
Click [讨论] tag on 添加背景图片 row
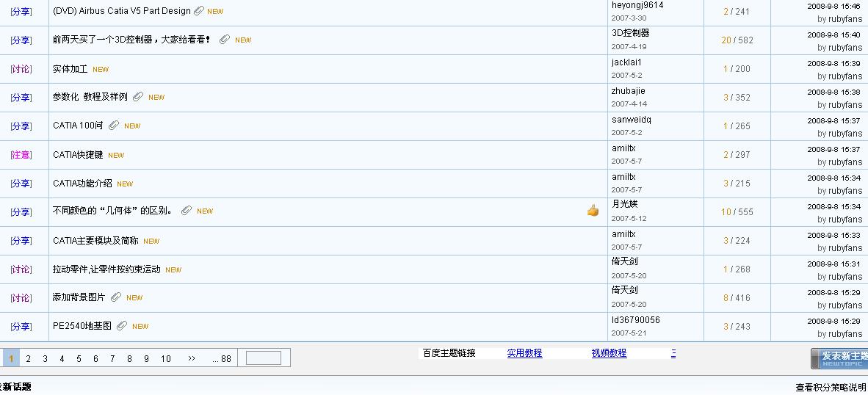(21, 298)
